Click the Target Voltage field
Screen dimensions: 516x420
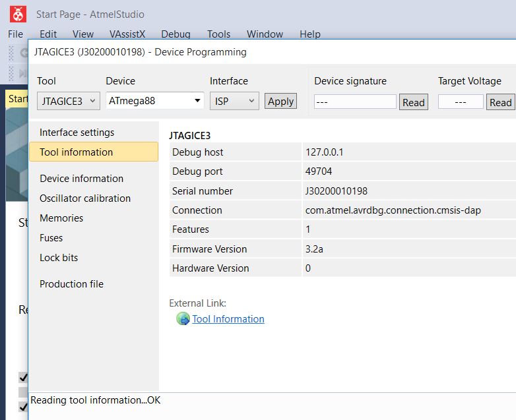click(461, 102)
